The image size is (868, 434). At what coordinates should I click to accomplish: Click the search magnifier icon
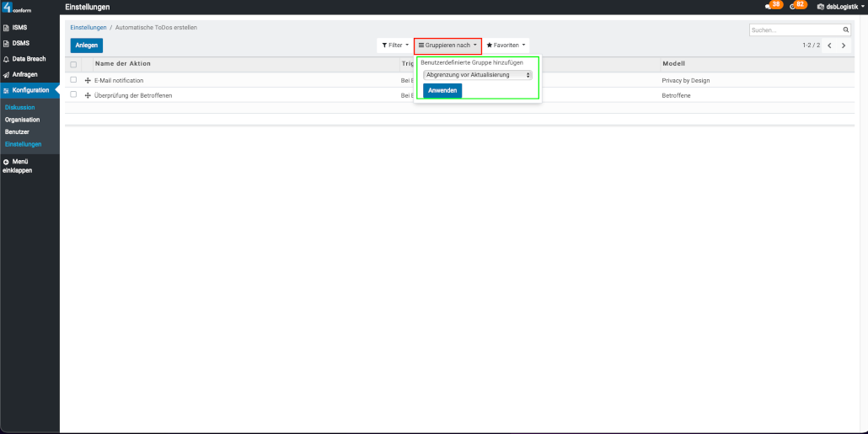[x=846, y=30]
